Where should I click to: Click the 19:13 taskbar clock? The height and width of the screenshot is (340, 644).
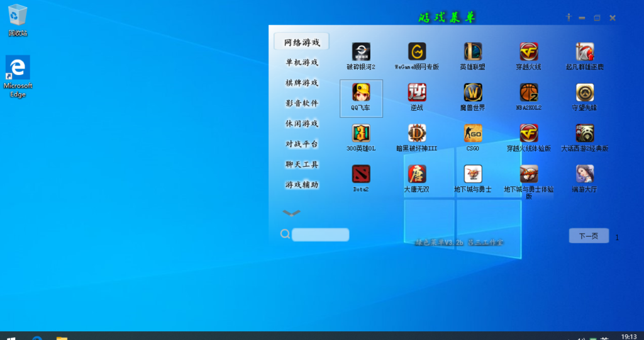[629, 337]
